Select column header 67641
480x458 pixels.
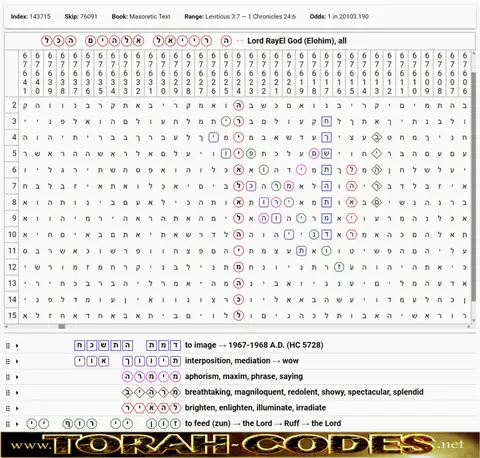pos(25,73)
